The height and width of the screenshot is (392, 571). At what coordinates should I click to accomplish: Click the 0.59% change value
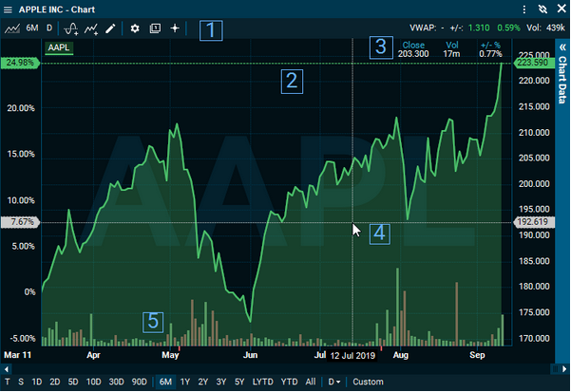pyautogui.click(x=508, y=28)
